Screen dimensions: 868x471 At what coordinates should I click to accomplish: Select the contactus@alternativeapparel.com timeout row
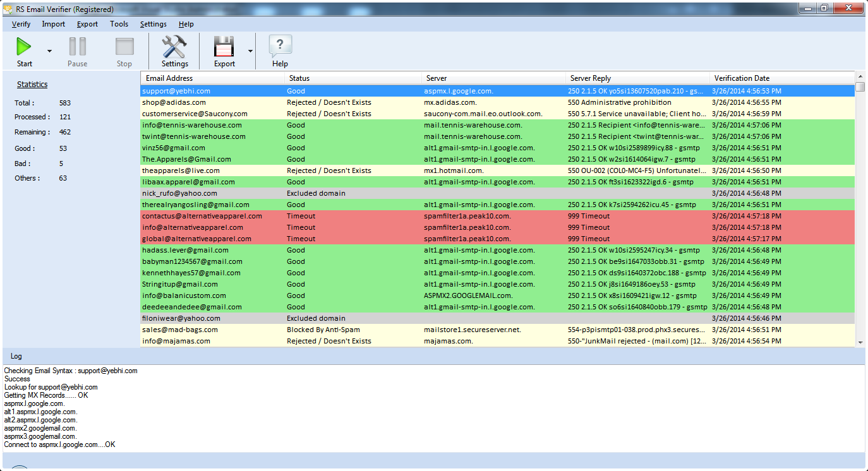(x=202, y=216)
